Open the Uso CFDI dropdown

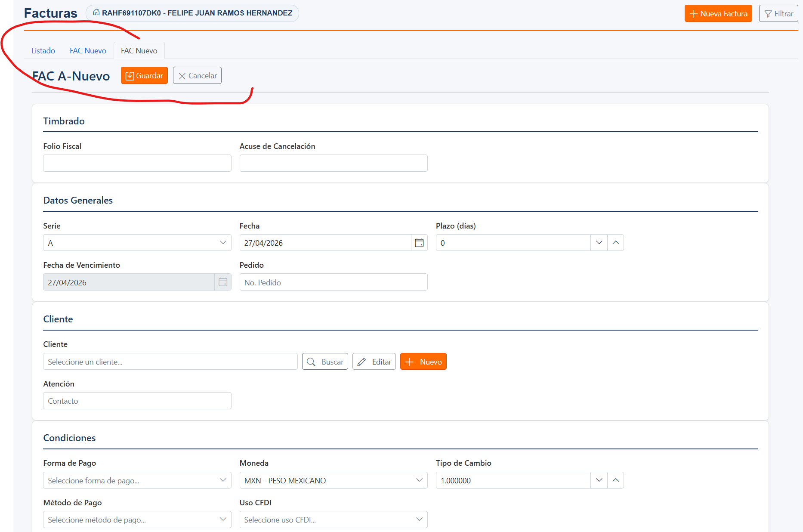[x=333, y=520]
